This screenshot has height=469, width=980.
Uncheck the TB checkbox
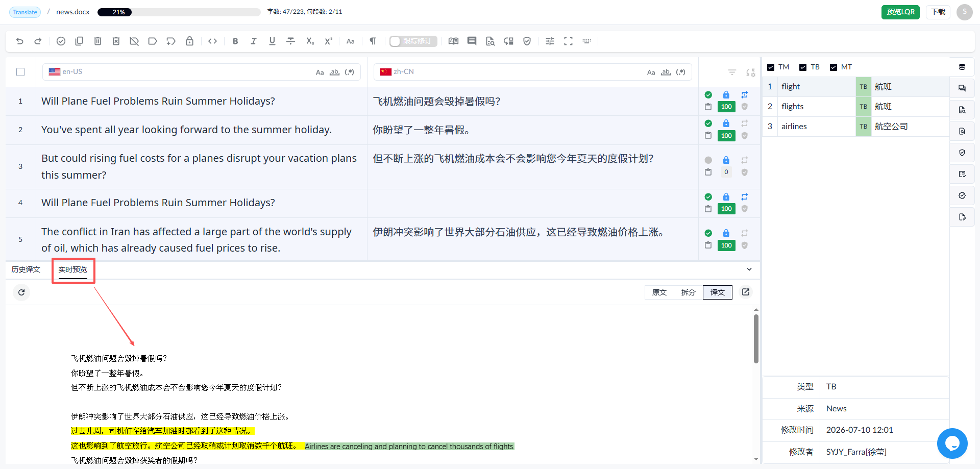[803, 67]
